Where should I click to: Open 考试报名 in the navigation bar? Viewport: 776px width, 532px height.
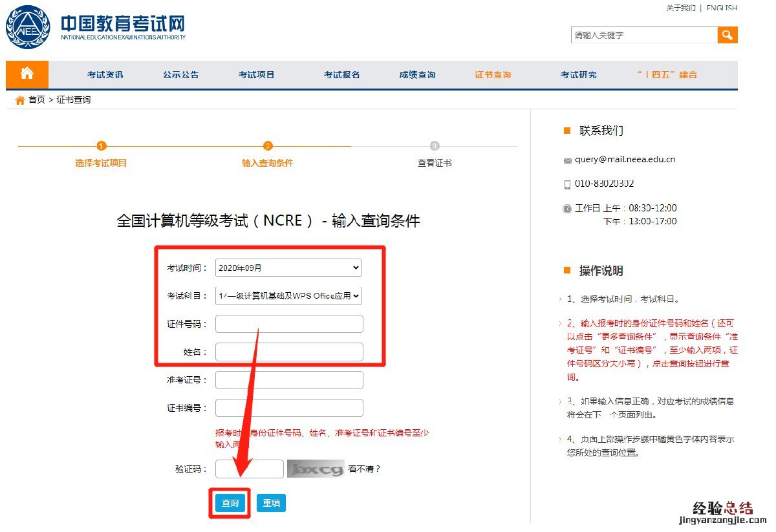[x=341, y=75]
